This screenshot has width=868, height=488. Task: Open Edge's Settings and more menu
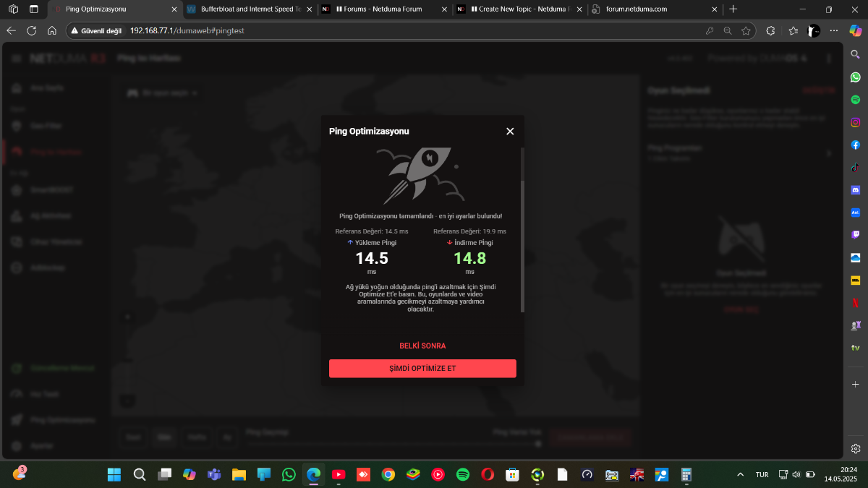834,31
